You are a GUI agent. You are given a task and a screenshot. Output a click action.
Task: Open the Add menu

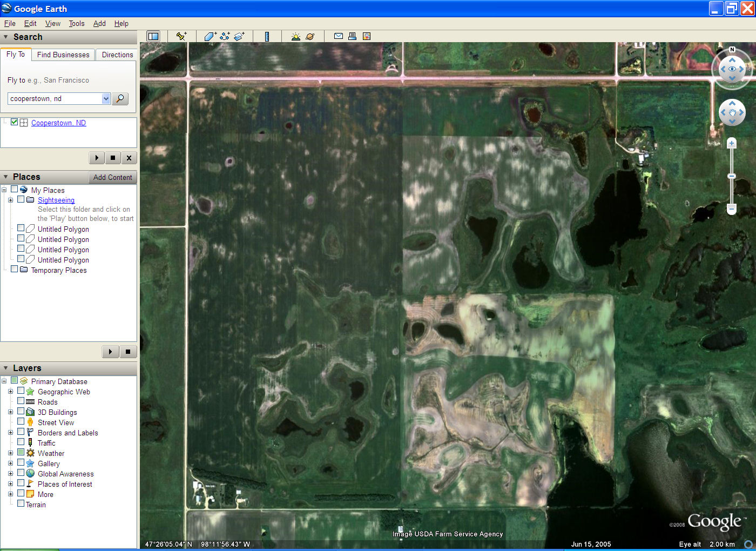coord(99,23)
